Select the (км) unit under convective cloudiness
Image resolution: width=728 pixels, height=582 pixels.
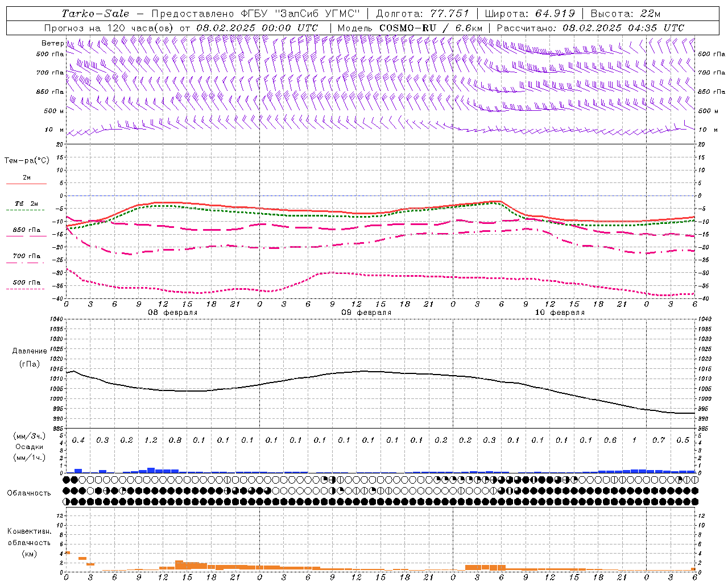tap(30, 553)
